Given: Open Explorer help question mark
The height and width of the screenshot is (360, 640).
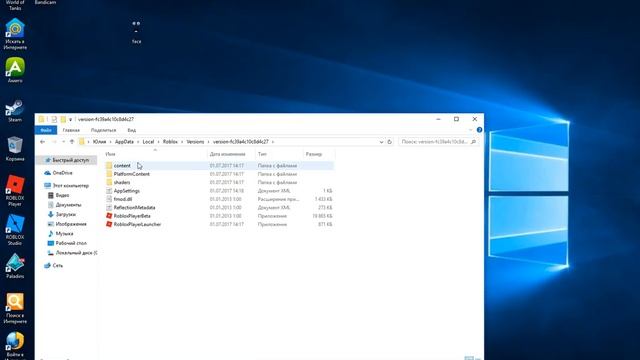Looking at the screenshot, I should [x=479, y=130].
